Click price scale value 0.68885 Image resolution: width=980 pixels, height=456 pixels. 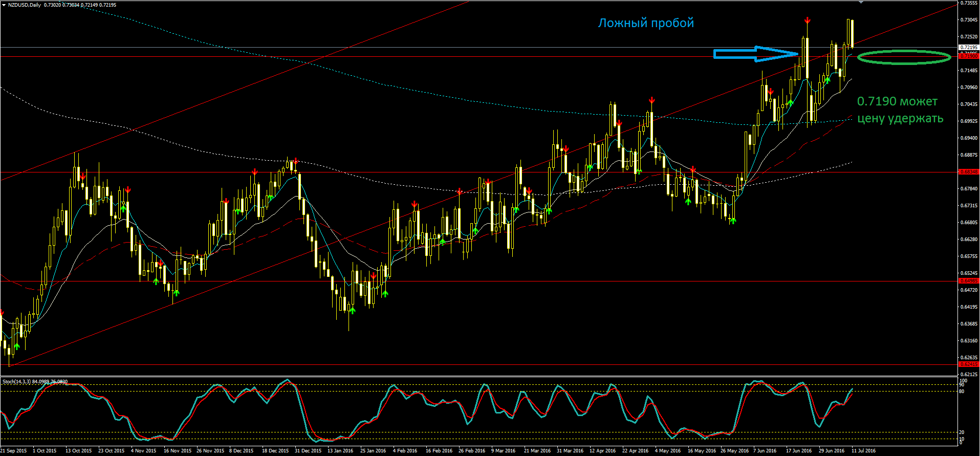[x=969, y=155]
